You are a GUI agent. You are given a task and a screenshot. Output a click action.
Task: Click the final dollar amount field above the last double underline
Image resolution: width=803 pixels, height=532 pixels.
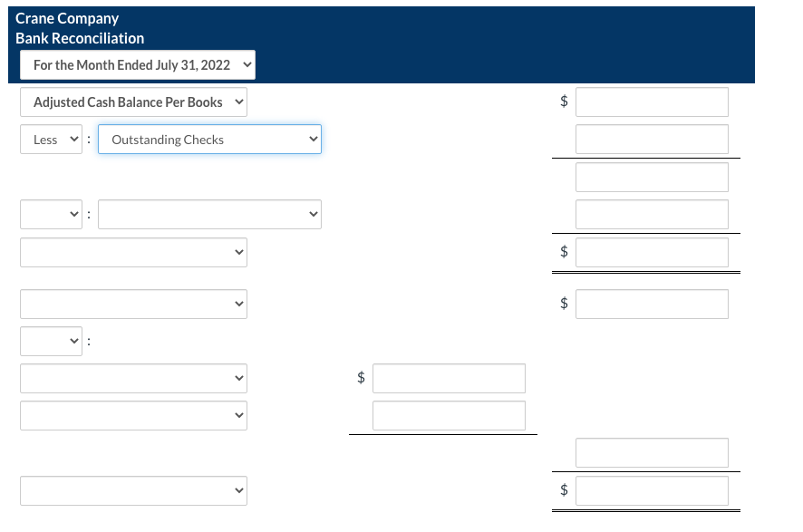coord(652,490)
